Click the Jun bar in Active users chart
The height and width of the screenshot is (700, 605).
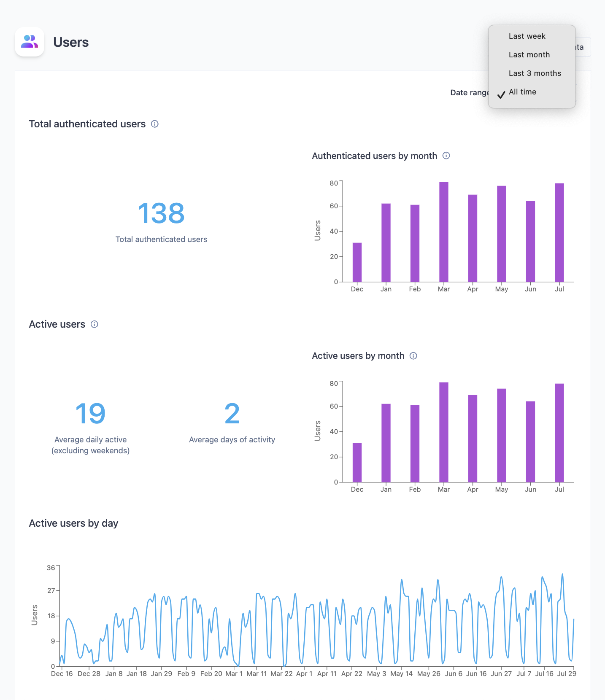pyautogui.click(x=530, y=442)
